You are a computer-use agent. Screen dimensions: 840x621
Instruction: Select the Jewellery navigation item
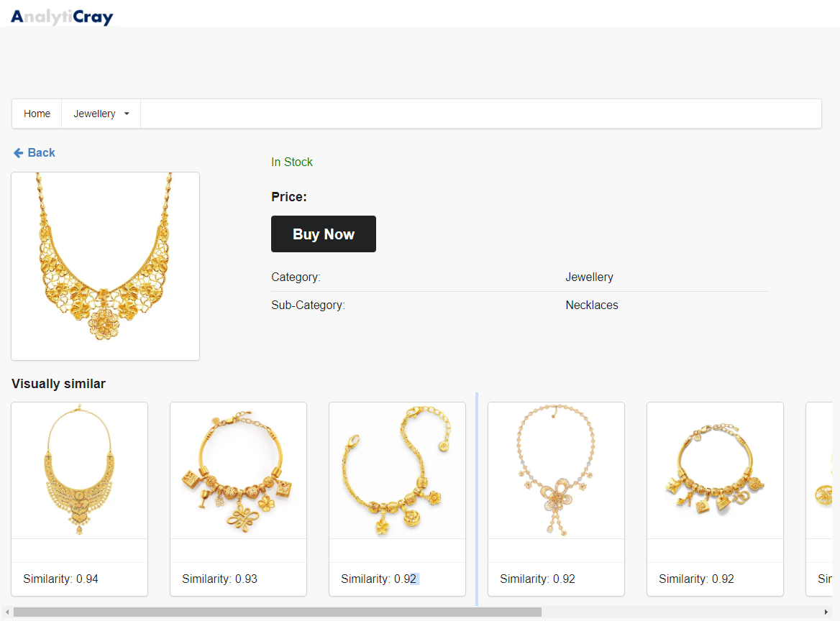94,114
